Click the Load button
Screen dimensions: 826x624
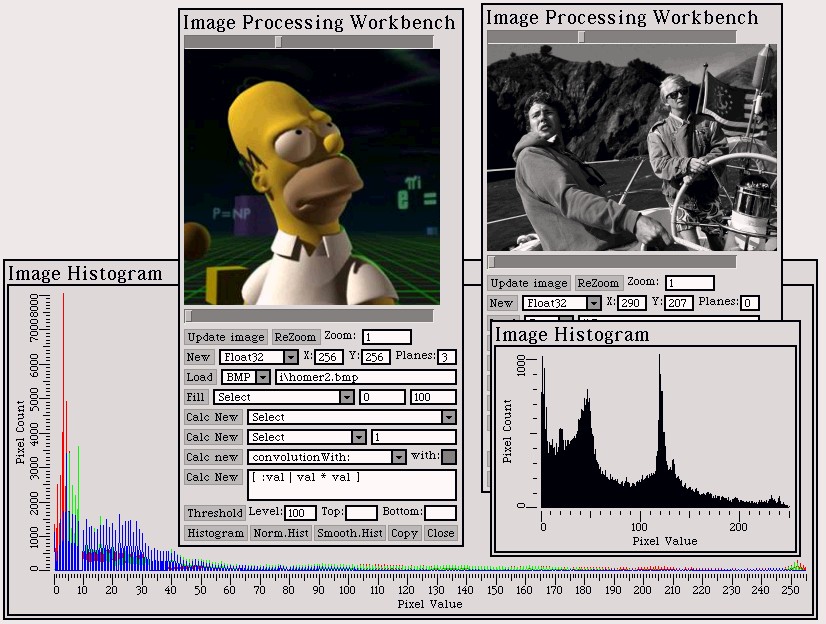(200, 377)
